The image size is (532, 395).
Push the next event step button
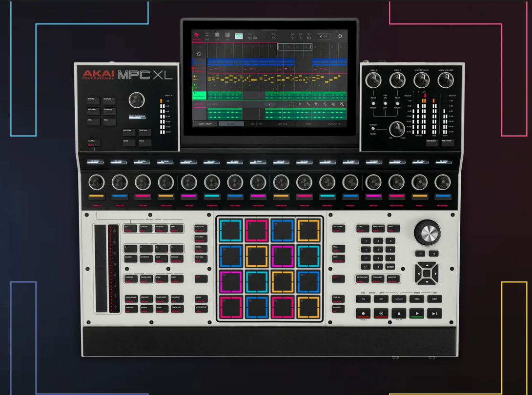[x=381, y=299]
